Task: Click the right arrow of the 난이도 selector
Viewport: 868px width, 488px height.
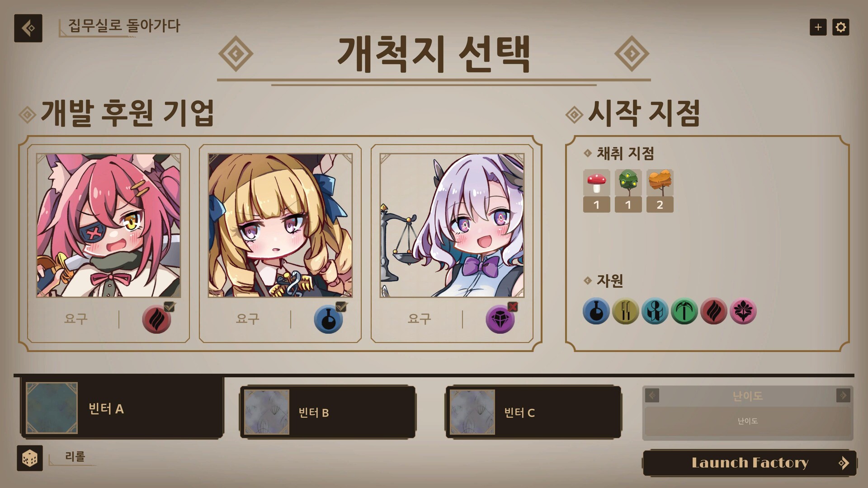Action: coord(843,395)
